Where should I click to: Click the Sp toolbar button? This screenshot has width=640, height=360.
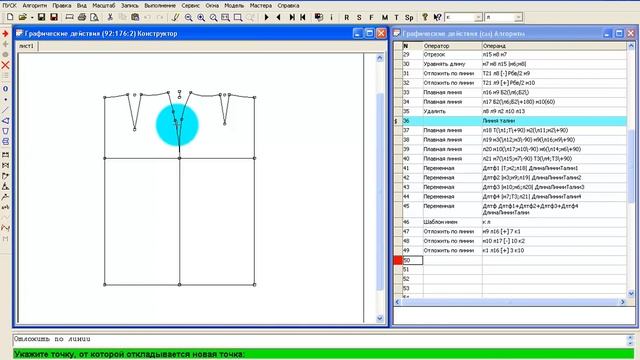point(409,17)
